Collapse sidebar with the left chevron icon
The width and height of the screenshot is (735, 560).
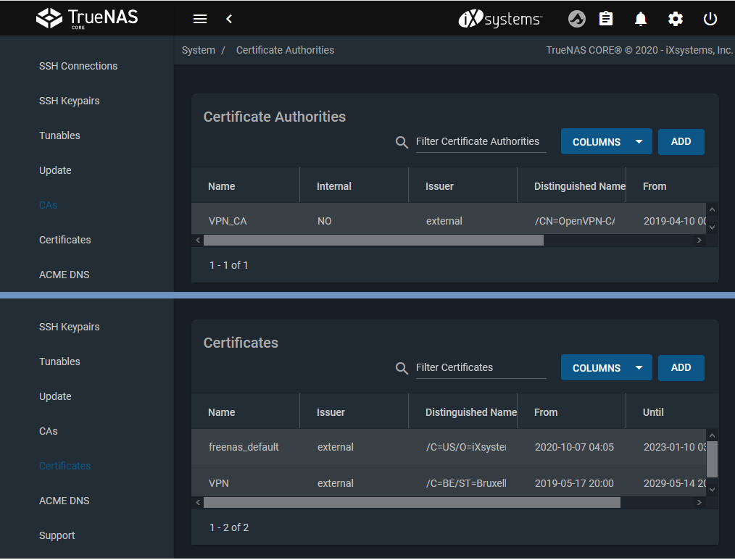[x=229, y=19]
